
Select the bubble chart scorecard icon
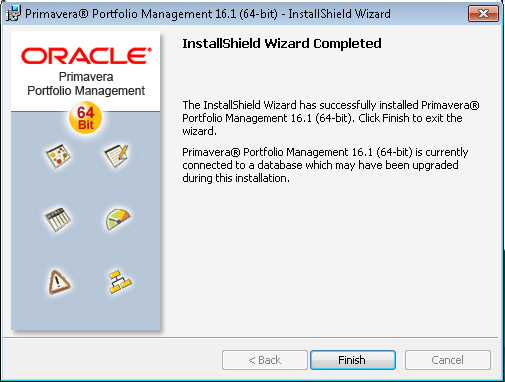point(58,156)
